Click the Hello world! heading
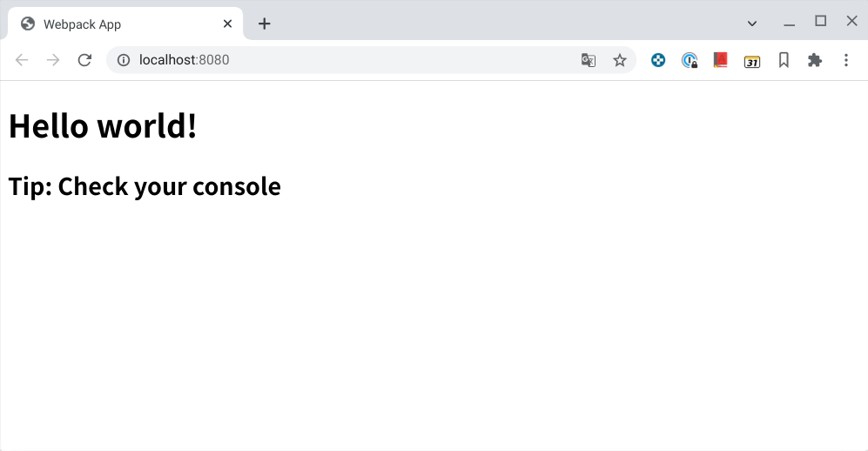 [103, 126]
